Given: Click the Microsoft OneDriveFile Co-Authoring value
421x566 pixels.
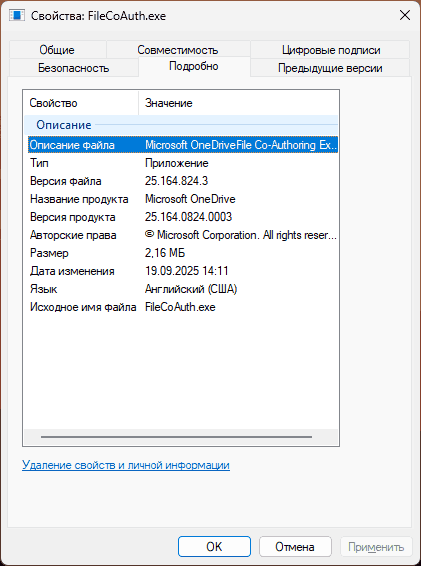Looking at the screenshot, I should [241, 145].
